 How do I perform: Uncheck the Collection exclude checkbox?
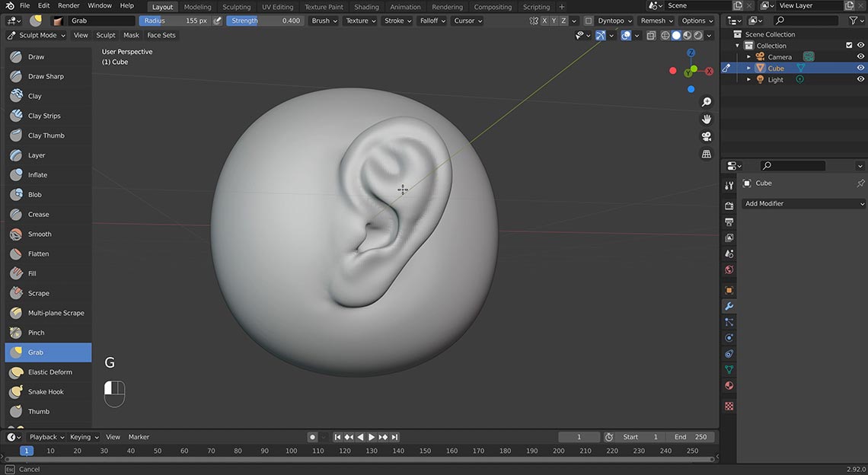pos(849,46)
